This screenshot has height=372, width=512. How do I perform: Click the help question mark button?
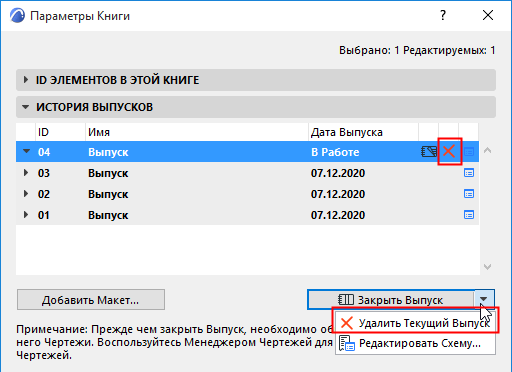tap(443, 15)
